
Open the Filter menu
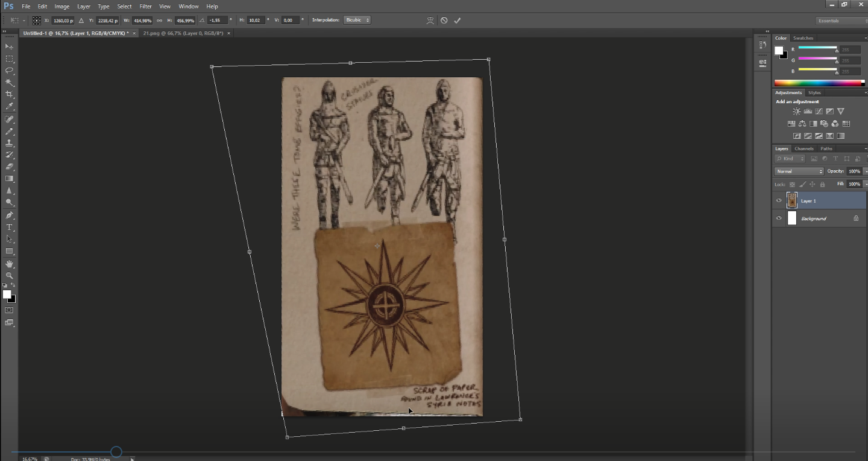click(145, 6)
